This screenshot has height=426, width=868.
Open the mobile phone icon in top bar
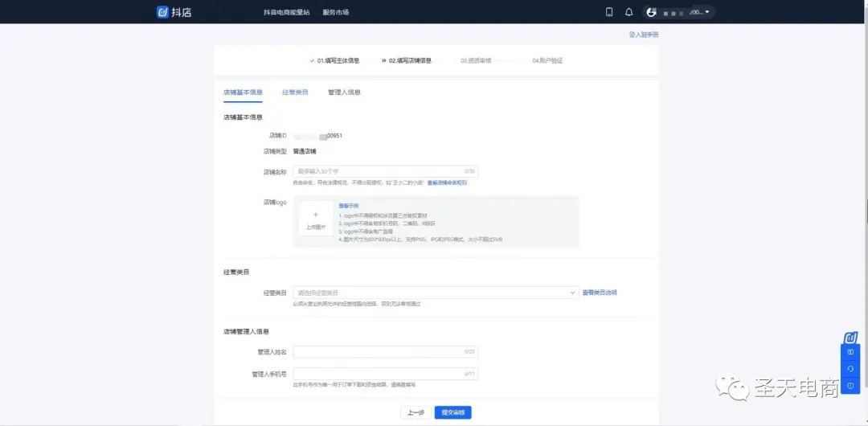609,11
